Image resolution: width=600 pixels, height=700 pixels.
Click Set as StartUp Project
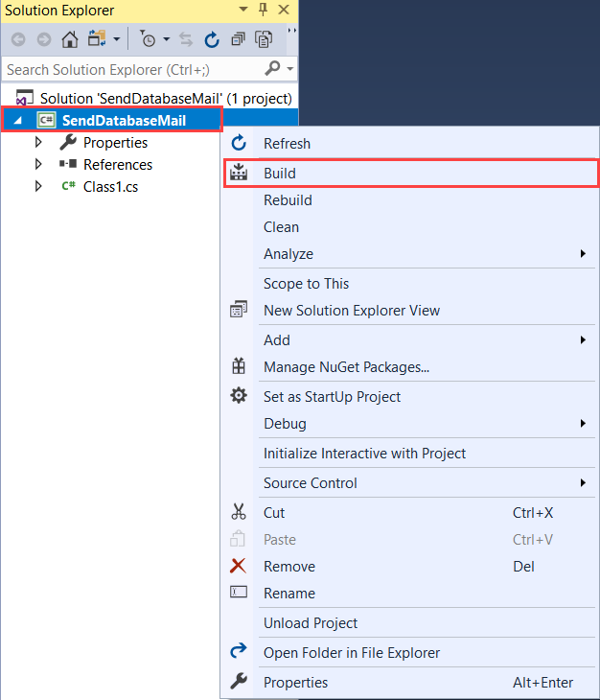[332, 397]
